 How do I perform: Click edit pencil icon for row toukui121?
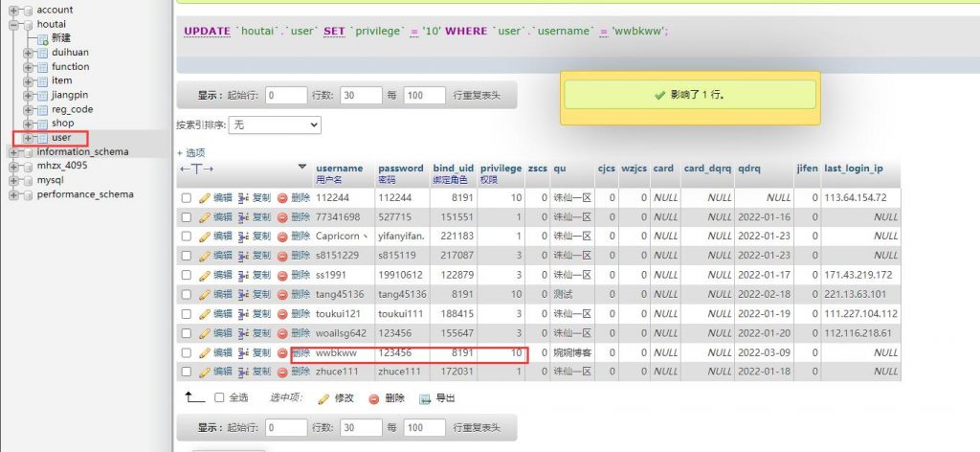(205, 314)
